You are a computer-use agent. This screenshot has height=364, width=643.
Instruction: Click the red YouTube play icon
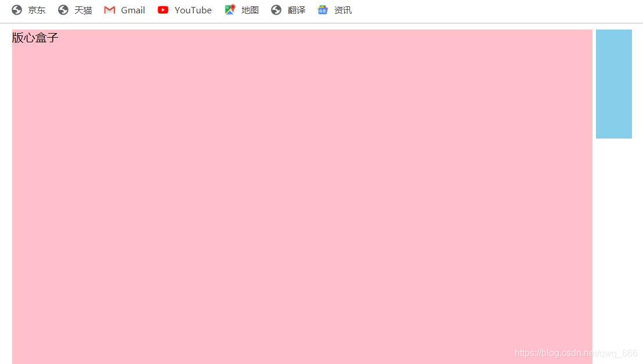coord(163,10)
